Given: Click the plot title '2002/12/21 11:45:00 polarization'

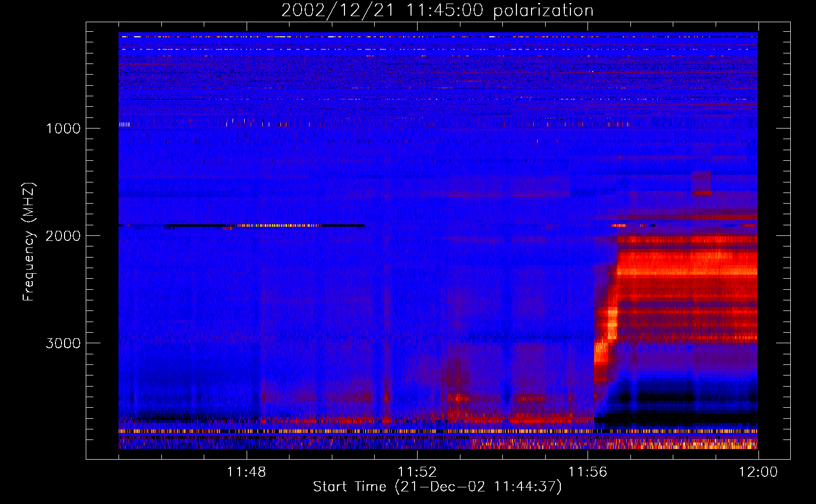Looking at the screenshot, I should click(x=437, y=11).
